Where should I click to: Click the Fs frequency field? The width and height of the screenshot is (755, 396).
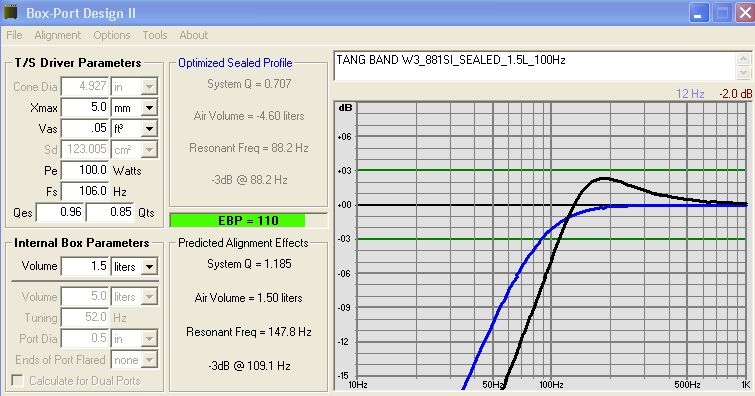85,192
